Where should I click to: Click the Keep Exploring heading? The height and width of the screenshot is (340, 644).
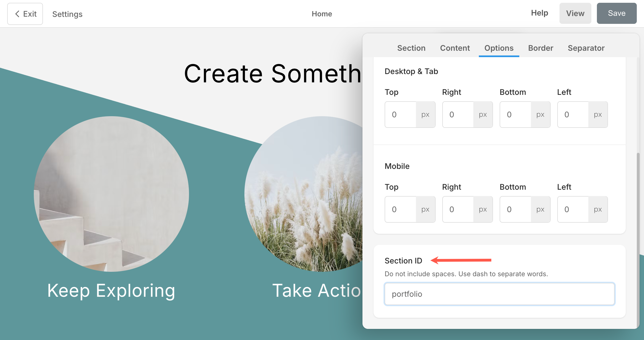[111, 291]
